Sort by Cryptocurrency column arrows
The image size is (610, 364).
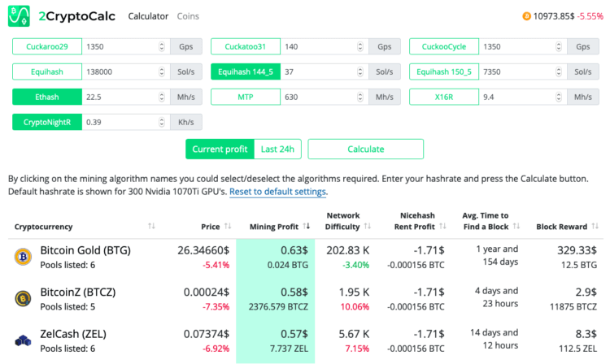(152, 226)
